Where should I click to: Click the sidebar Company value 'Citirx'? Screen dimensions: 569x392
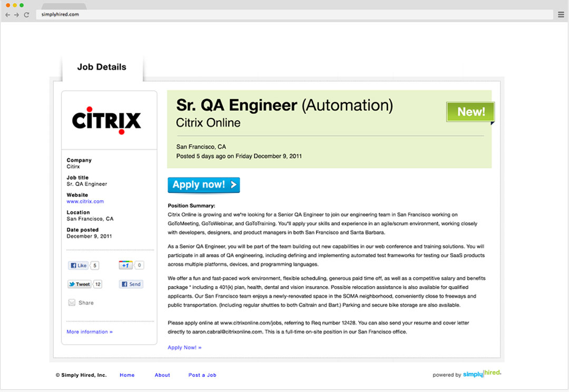[73, 166]
